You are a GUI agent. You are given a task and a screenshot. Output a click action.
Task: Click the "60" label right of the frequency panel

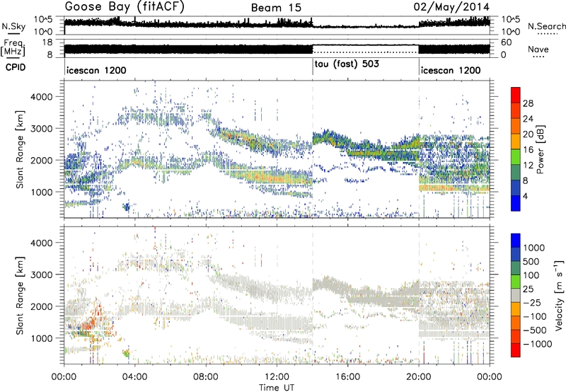pyautogui.click(x=506, y=42)
